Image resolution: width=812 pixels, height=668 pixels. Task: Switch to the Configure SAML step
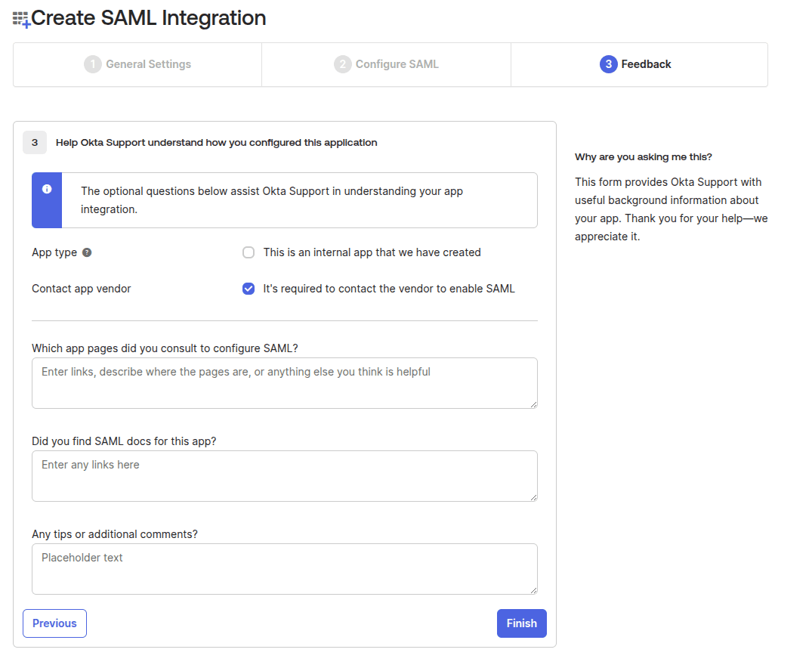(x=397, y=64)
